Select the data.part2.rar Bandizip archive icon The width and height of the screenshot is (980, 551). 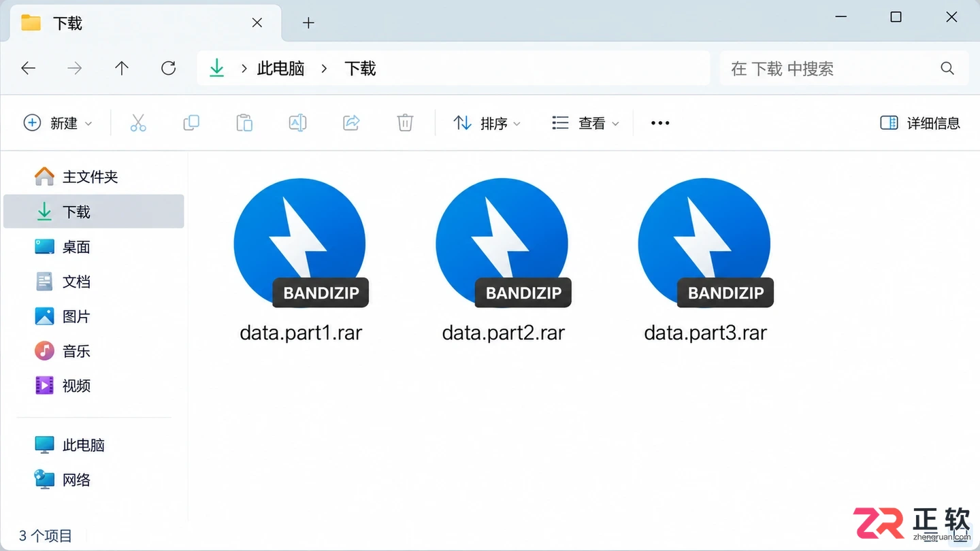tap(503, 243)
